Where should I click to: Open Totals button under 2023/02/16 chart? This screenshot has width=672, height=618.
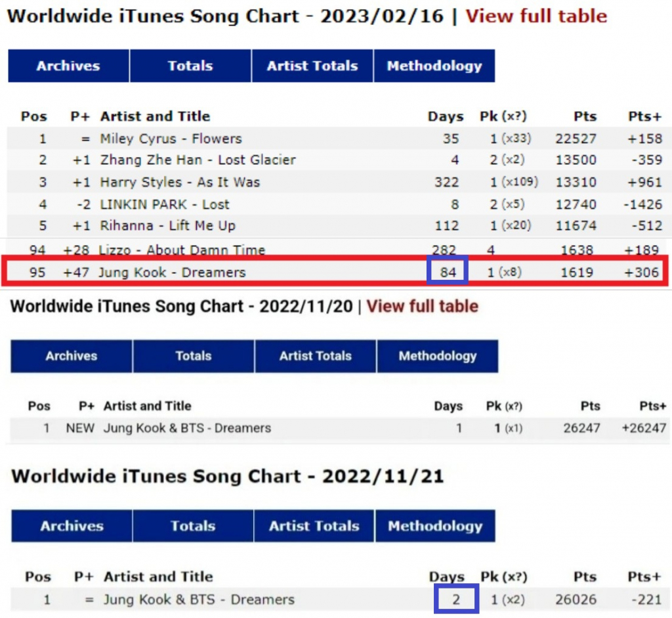(x=190, y=66)
